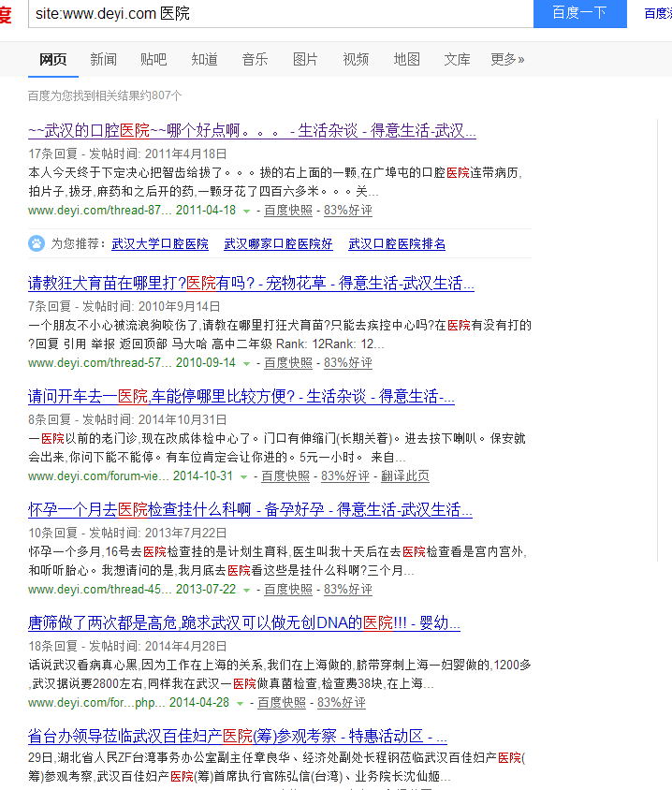Click result count text 百度为您找到相关结果约807个
The width and height of the screenshot is (672, 790).
pyautogui.click(x=105, y=95)
